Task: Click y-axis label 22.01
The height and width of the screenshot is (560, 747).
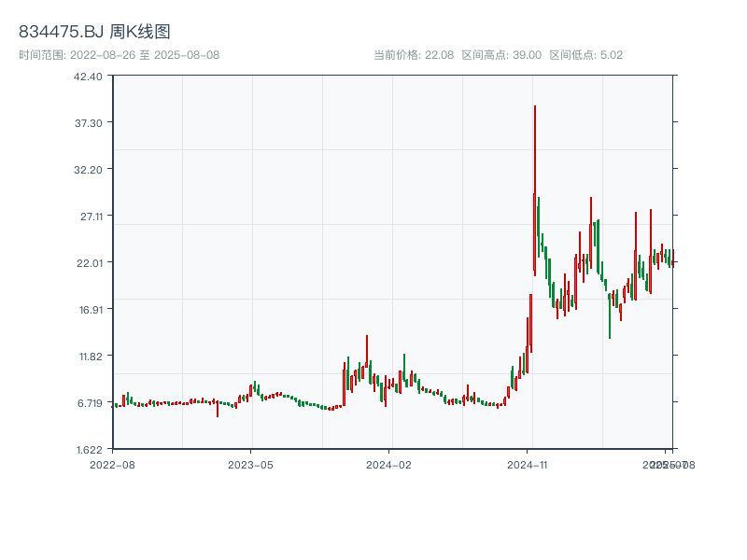Action: (x=90, y=263)
